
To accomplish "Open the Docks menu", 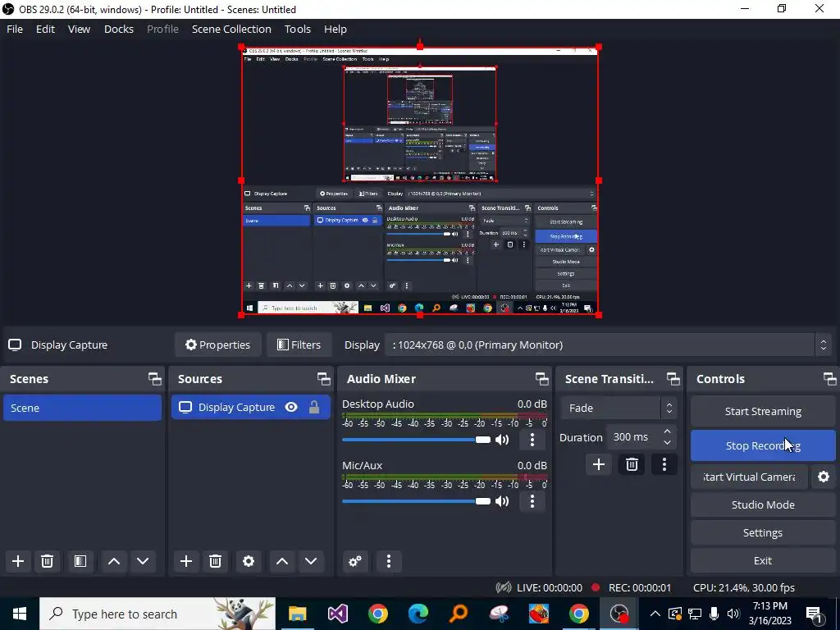I will 118,29.
